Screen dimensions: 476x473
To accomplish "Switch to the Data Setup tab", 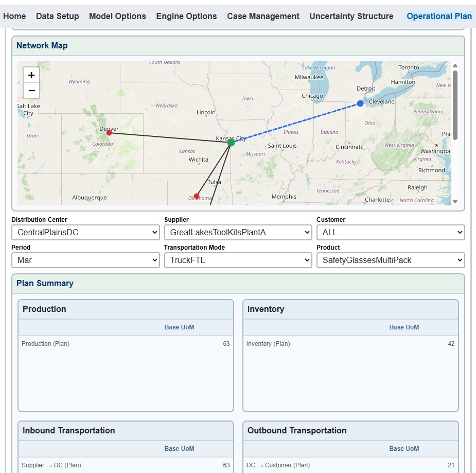I will click(x=57, y=16).
